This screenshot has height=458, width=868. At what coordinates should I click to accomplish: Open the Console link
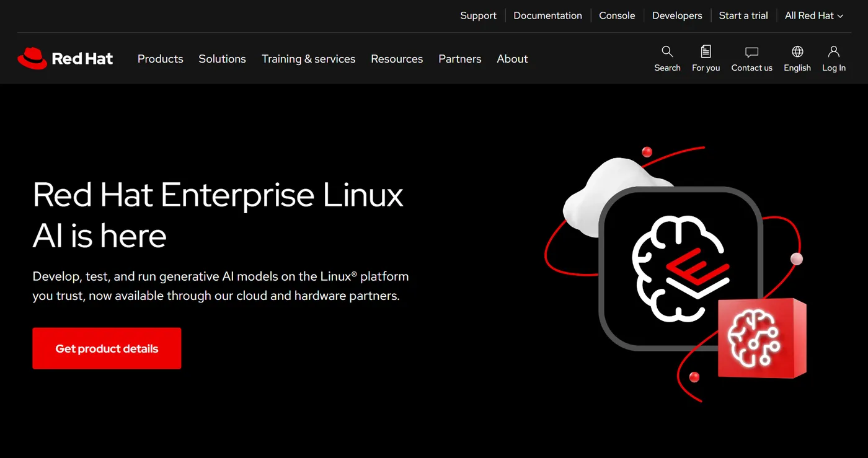(617, 15)
